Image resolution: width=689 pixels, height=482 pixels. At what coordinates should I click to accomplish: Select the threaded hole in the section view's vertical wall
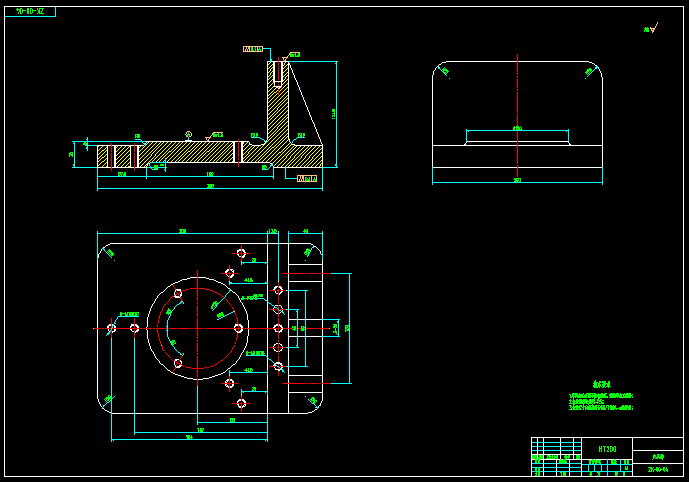coord(278,74)
